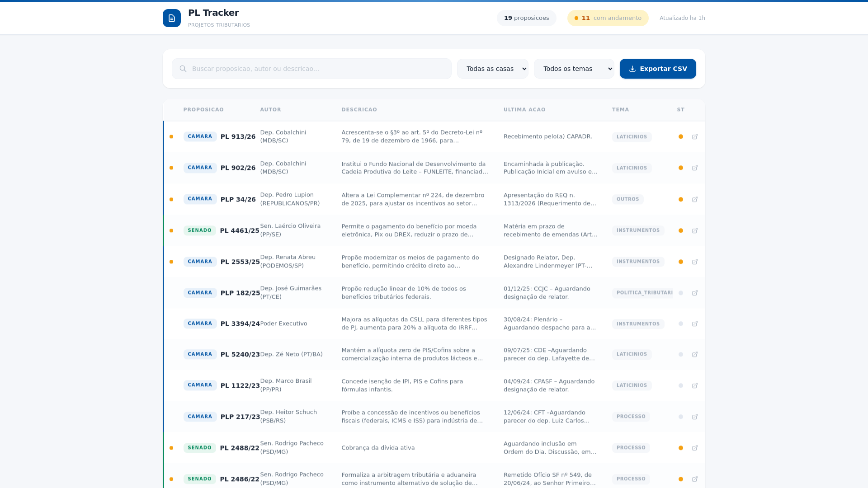Select the PL 2553/25 proposition title

click(x=240, y=262)
